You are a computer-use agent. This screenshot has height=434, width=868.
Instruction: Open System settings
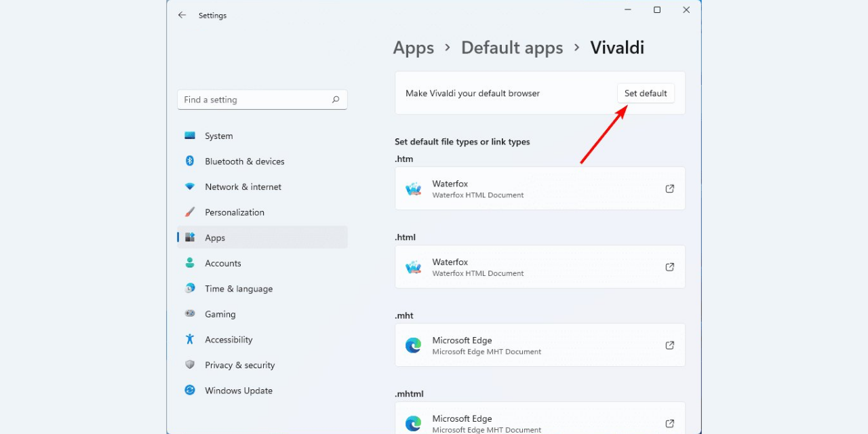click(262, 136)
